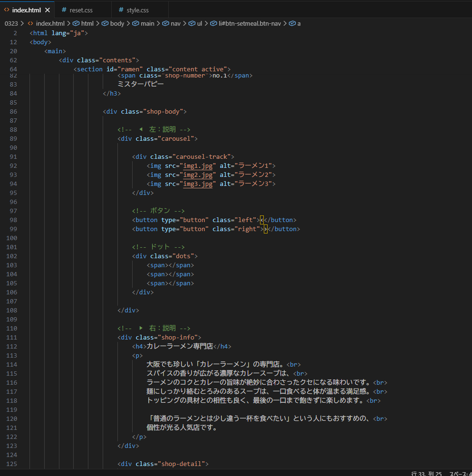Follow the img1.jpg source link
This screenshot has height=476, width=472.
(198, 165)
